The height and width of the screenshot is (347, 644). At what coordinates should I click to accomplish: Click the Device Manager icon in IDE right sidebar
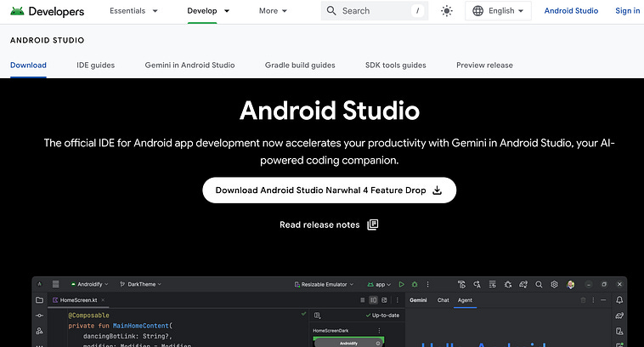619,331
